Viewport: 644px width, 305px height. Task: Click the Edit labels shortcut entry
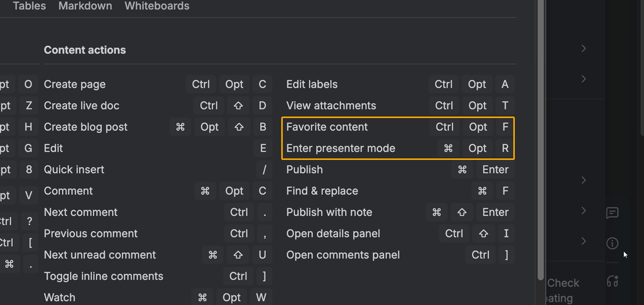pos(312,84)
